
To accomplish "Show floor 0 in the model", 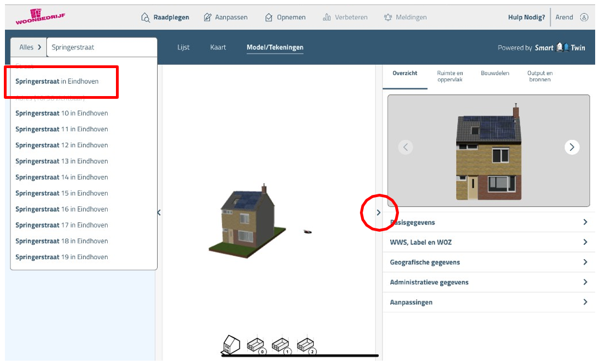I will pos(256,345).
